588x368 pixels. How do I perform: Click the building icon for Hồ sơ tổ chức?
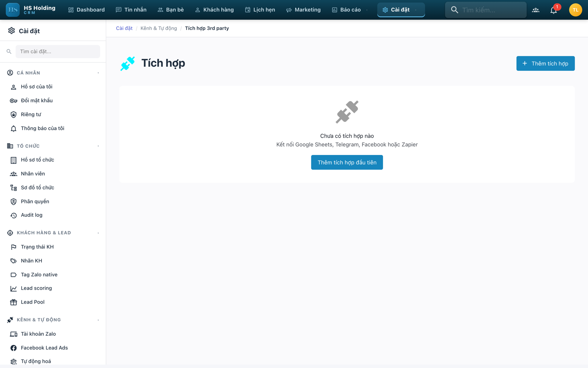click(x=14, y=160)
